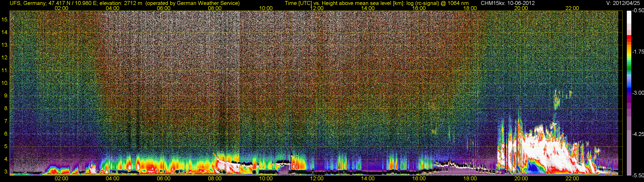Select "16:00" on the bottom time axis

419,179
